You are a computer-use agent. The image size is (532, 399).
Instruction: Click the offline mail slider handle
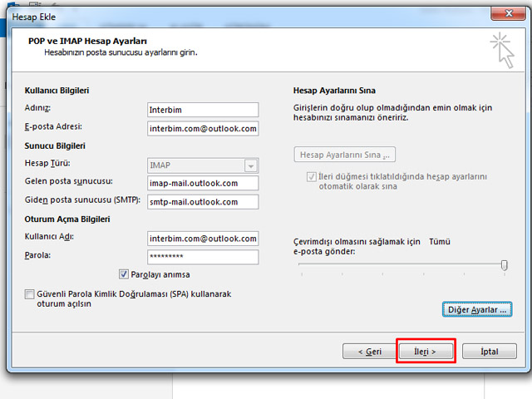(x=504, y=265)
